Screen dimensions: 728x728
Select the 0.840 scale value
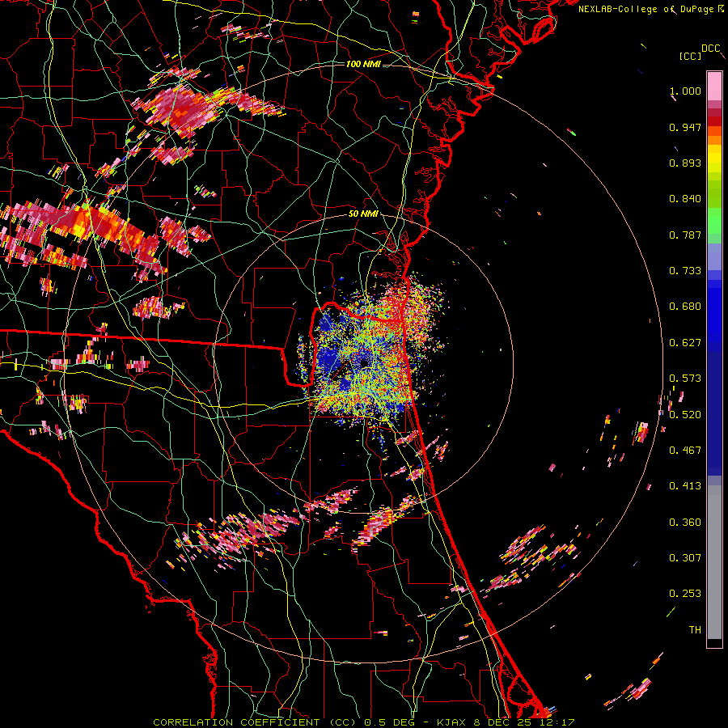(x=685, y=199)
